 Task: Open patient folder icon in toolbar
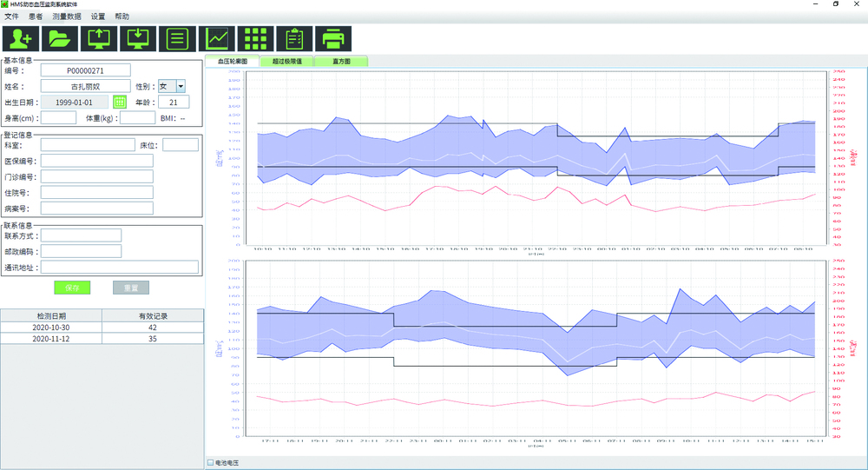(60, 39)
